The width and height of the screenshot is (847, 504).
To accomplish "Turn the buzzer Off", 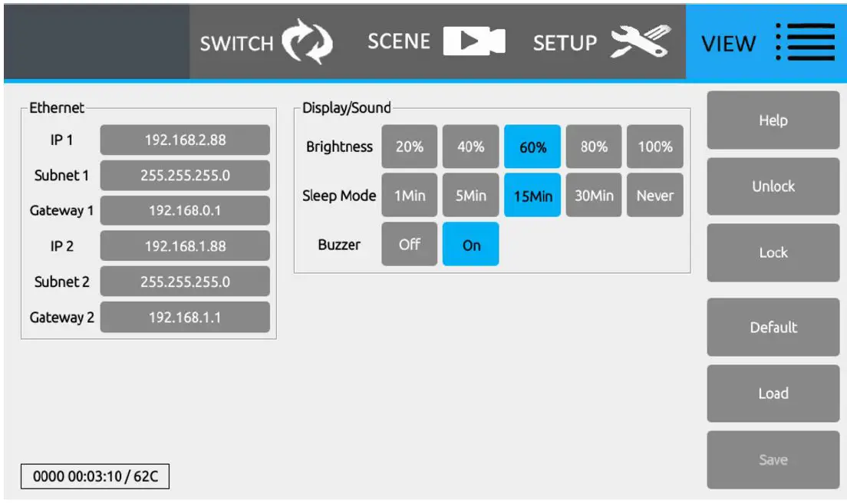I will pos(409,245).
